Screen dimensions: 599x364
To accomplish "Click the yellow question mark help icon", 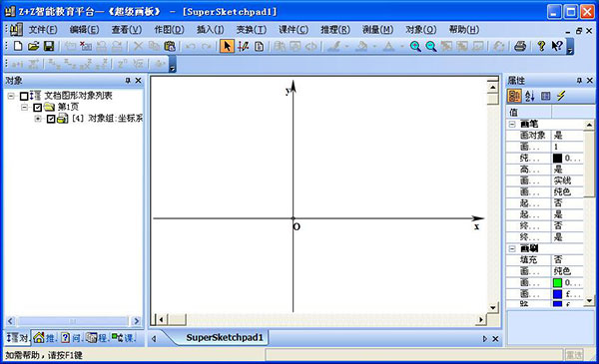I will point(541,46).
